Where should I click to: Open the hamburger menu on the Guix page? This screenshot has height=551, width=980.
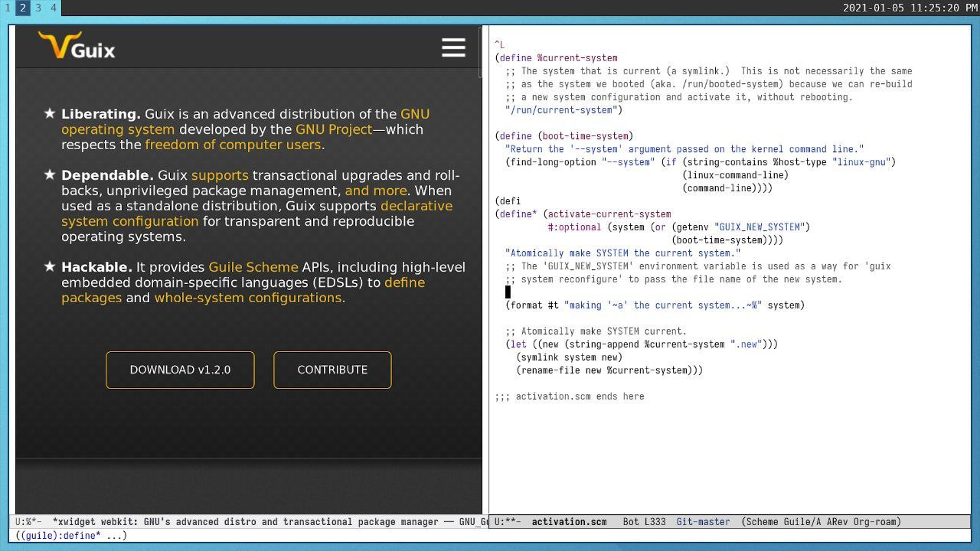453,47
